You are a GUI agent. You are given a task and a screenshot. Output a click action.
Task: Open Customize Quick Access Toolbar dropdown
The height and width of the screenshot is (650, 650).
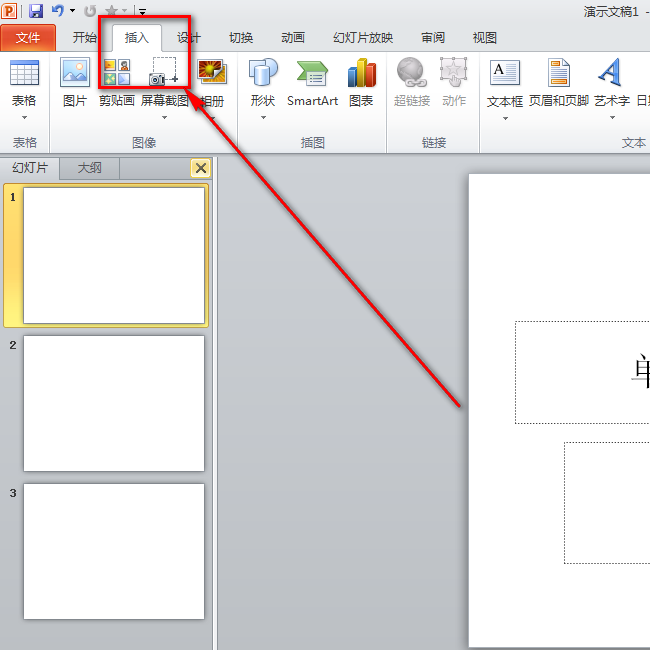[142, 12]
